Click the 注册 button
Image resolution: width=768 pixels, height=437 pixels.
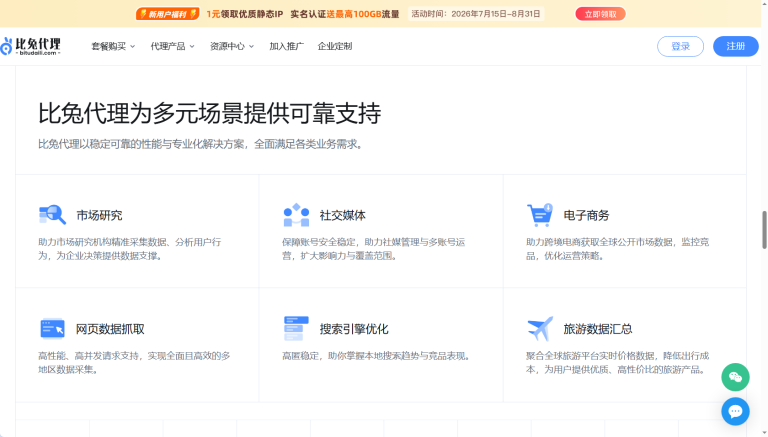point(736,46)
